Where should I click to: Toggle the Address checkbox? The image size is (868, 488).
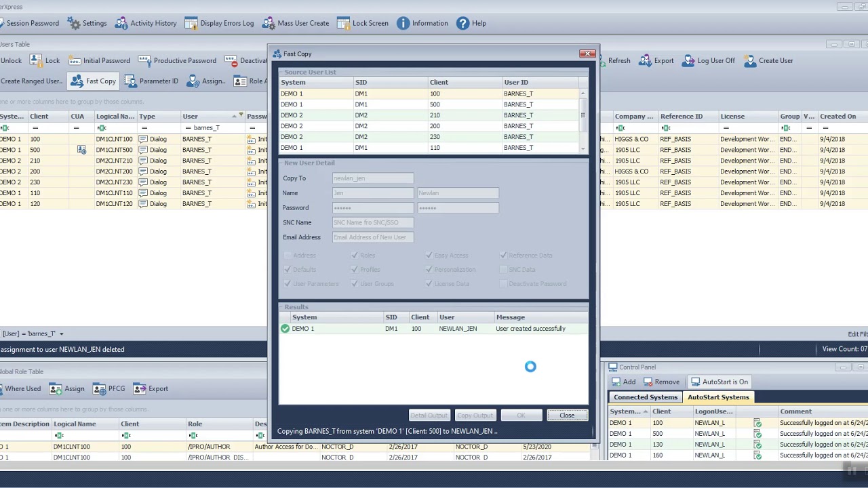pyautogui.click(x=288, y=256)
